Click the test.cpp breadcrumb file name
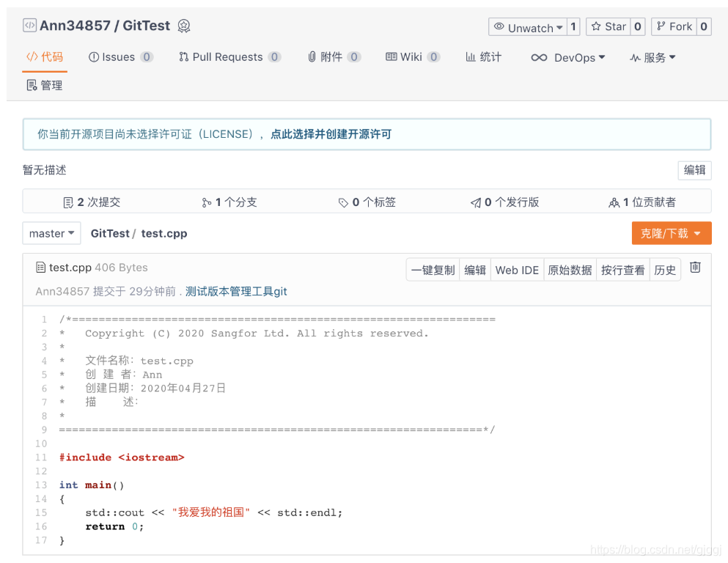Viewport: 728px width, 563px height. (x=164, y=233)
